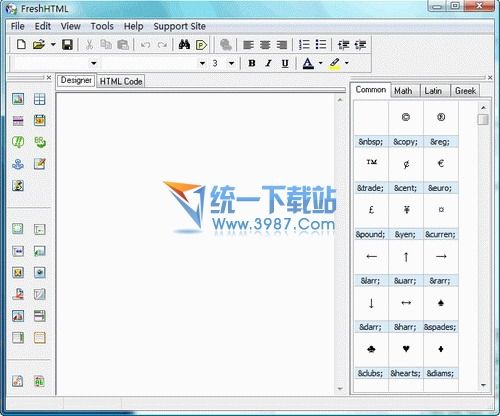Open the dropdown arrow beside Open folder
Viewport: 500px width, 416px height.
pyautogui.click(x=53, y=44)
